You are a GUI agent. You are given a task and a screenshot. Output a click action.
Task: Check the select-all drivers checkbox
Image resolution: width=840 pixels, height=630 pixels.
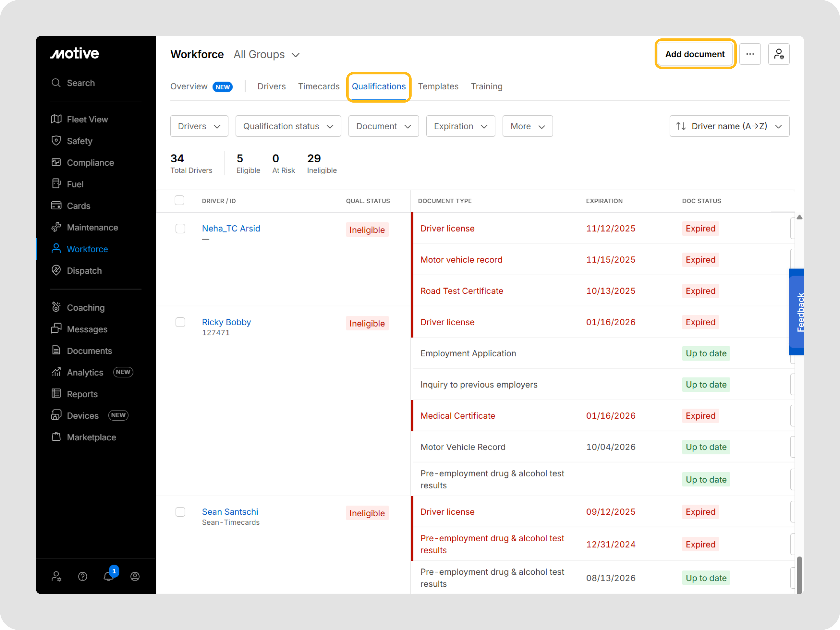[x=179, y=200]
